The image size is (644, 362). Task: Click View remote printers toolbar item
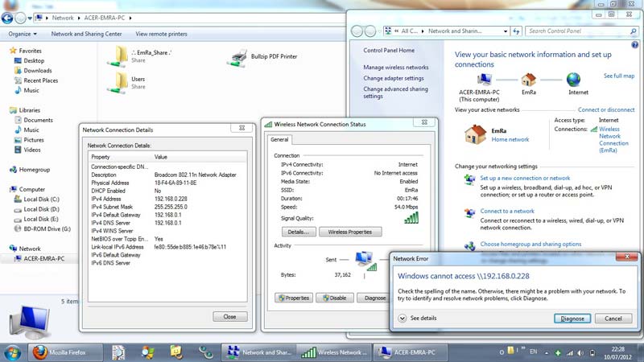coord(161,34)
